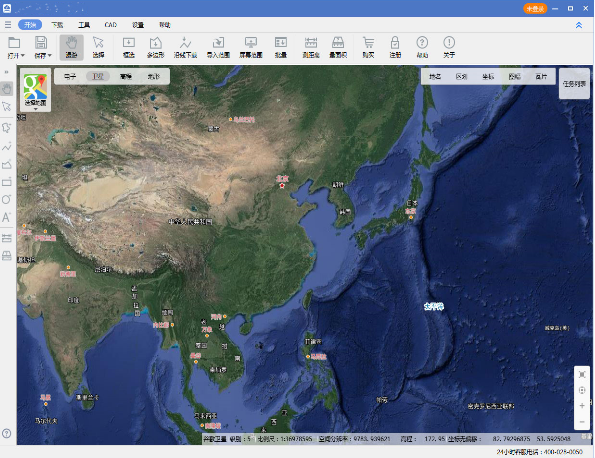Collapse the ribbon with double chevron
Image resolution: width=595 pixels, height=458 pixels.
579,25
